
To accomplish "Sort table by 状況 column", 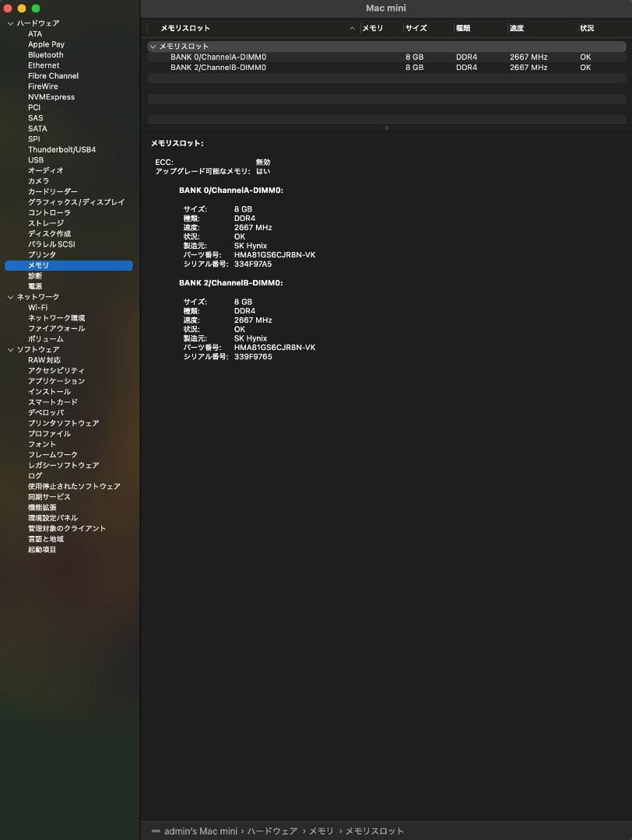I will pos(587,29).
